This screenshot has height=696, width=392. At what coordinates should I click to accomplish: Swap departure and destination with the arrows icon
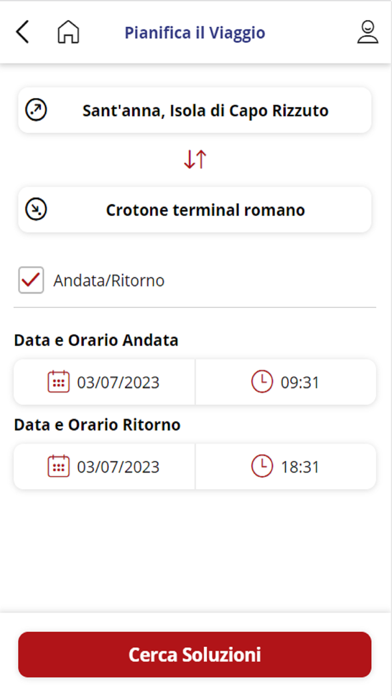(x=195, y=159)
